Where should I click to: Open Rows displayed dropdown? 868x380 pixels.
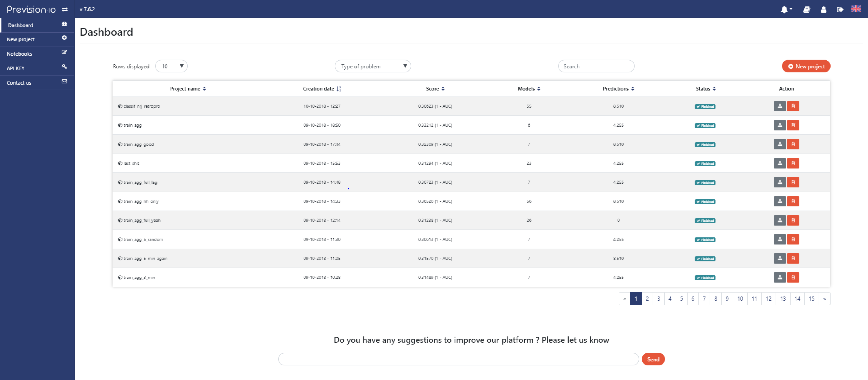coord(171,66)
